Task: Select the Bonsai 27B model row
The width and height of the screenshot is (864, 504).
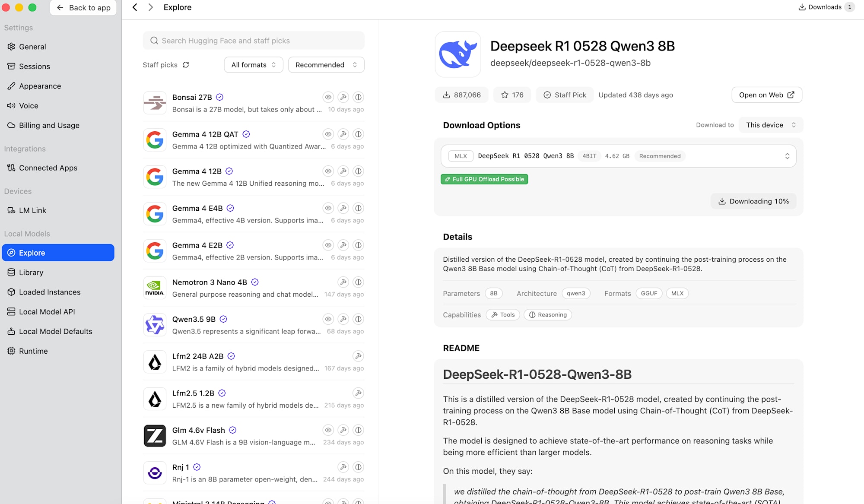Action: click(254, 103)
